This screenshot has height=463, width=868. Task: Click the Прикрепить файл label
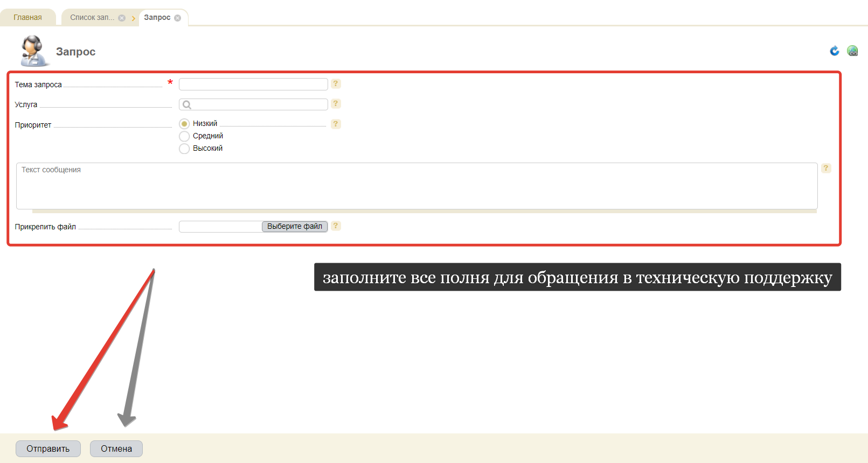(x=45, y=227)
